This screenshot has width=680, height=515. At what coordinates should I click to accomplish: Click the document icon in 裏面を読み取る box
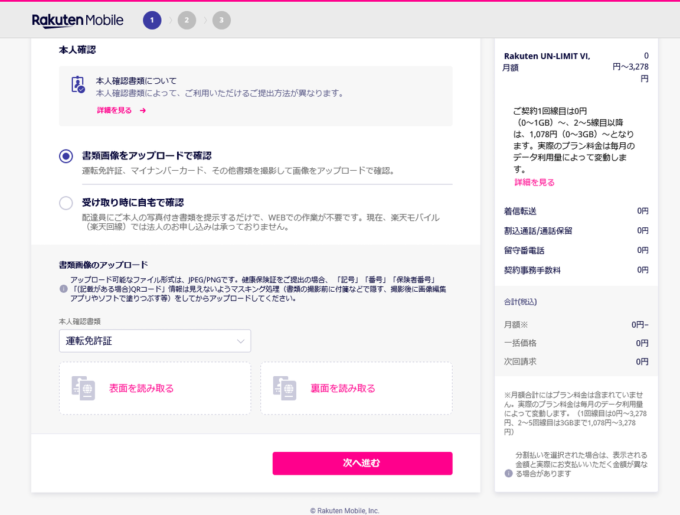coord(284,388)
